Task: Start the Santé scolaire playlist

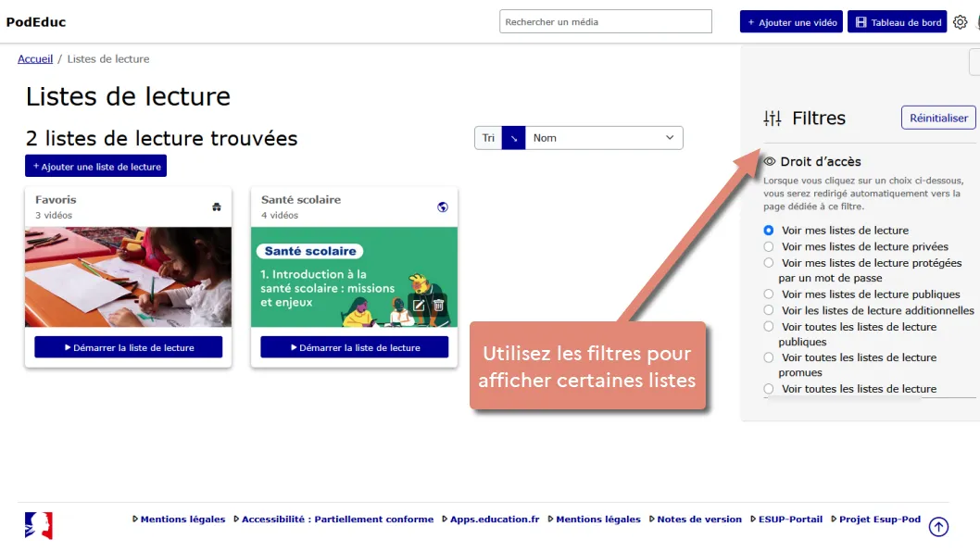Action: [x=355, y=347]
